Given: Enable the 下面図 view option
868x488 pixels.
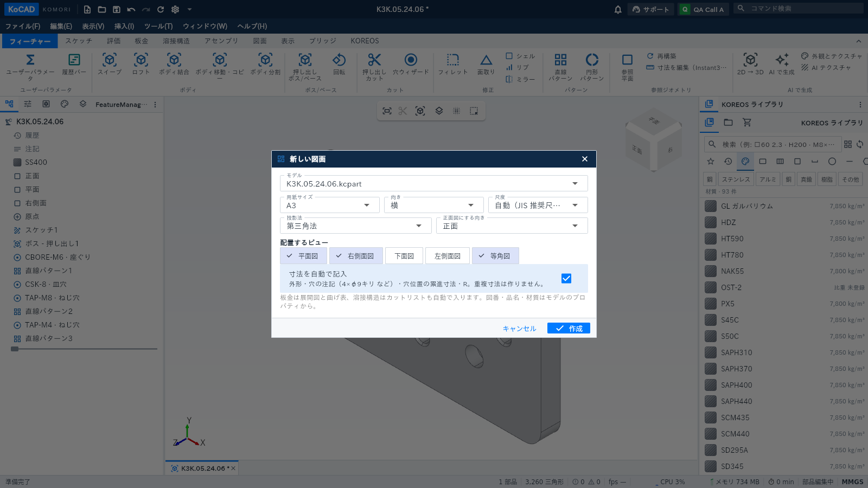Looking at the screenshot, I should click(x=404, y=256).
